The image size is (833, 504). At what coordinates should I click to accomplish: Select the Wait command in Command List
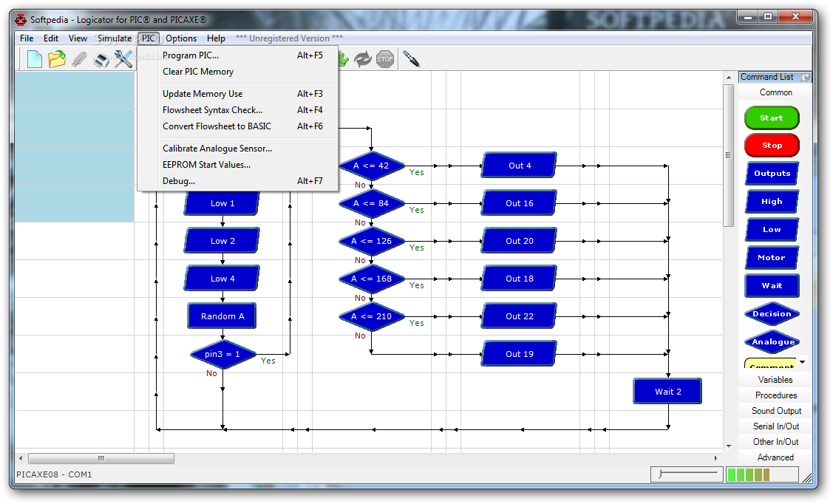coord(772,286)
